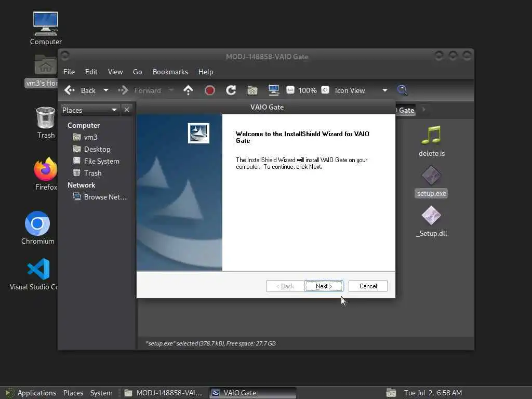Click the Network heading in the sidebar
The image size is (532, 399).
tap(81, 185)
